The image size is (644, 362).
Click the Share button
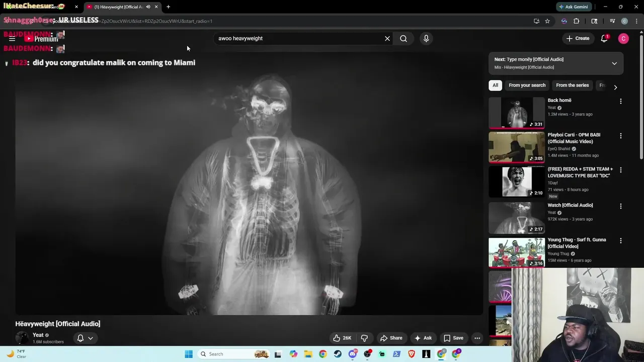391,338
